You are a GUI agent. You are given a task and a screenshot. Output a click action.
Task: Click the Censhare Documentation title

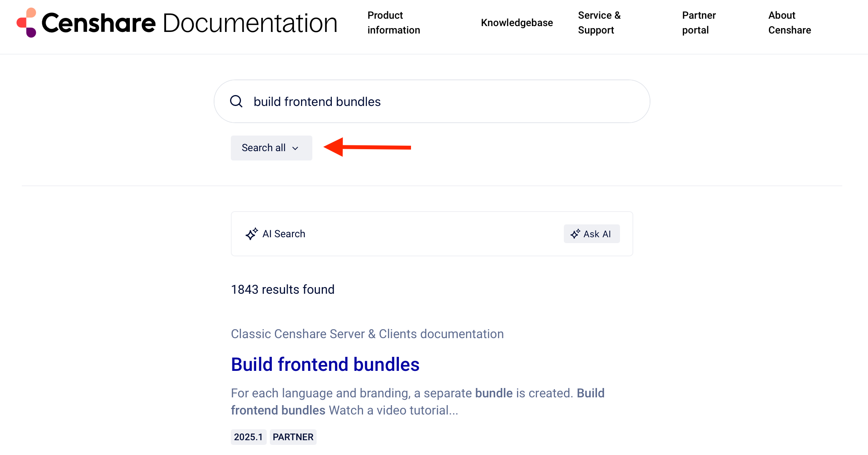point(190,23)
